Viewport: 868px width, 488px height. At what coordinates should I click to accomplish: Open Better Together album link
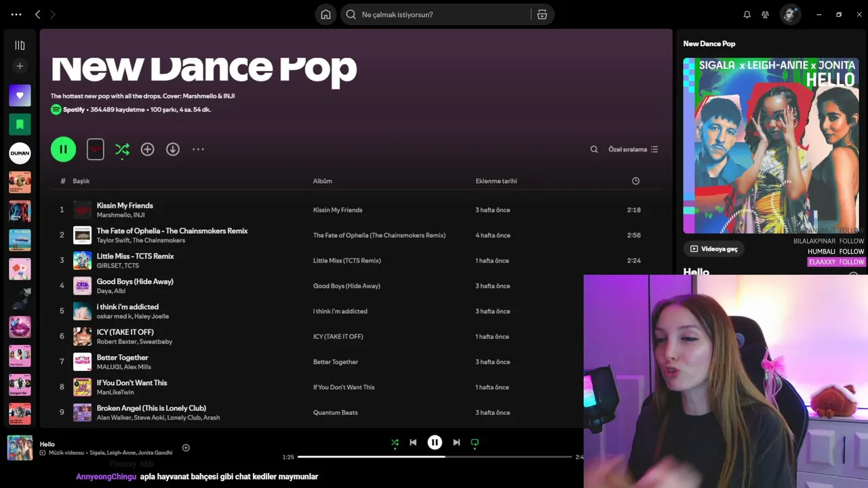point(336,362)
